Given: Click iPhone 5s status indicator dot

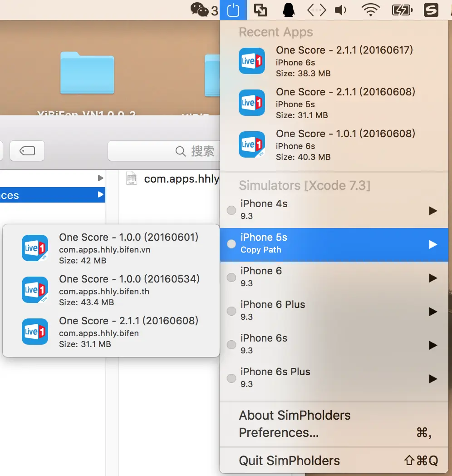Looking at the screenshot, I should (231, 244).
